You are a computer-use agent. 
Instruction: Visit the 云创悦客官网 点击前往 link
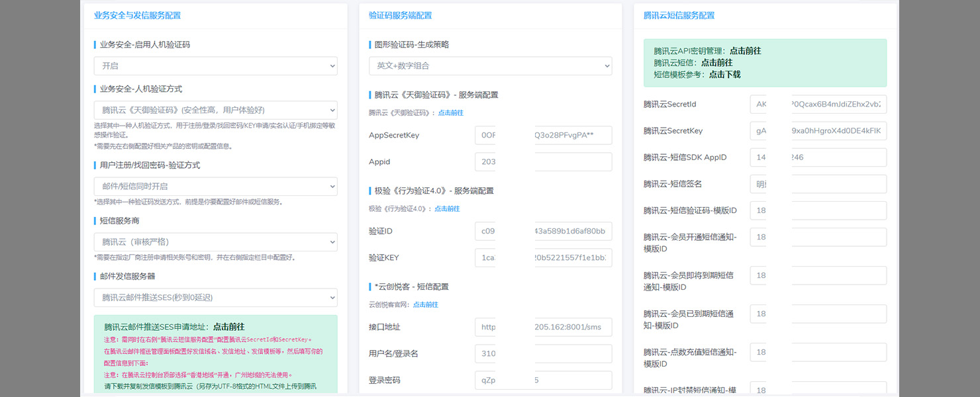coord(425,305)
